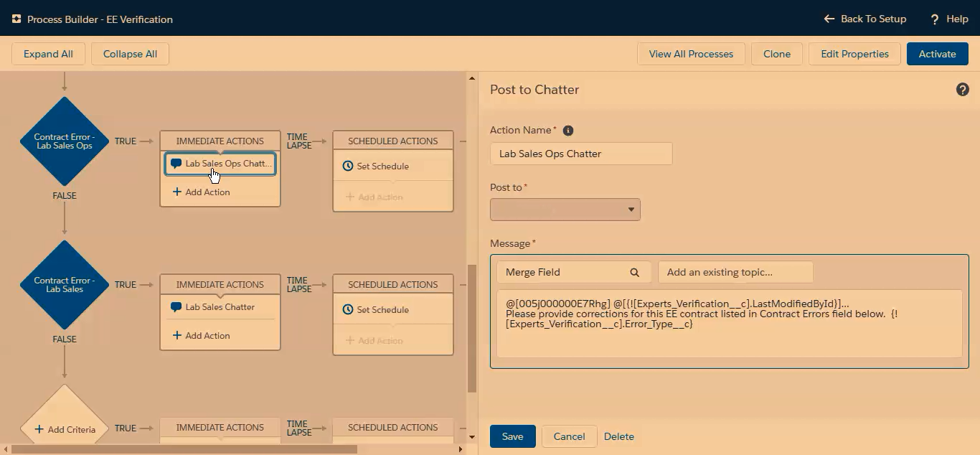Click the Merge Field search box
The image size is (980, 455).
[574, 272]
